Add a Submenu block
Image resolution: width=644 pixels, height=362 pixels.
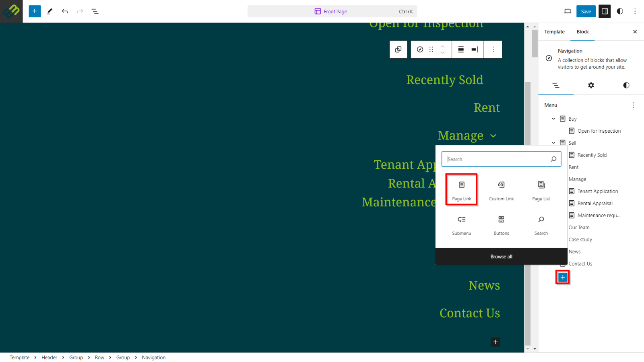click(461, 225)
